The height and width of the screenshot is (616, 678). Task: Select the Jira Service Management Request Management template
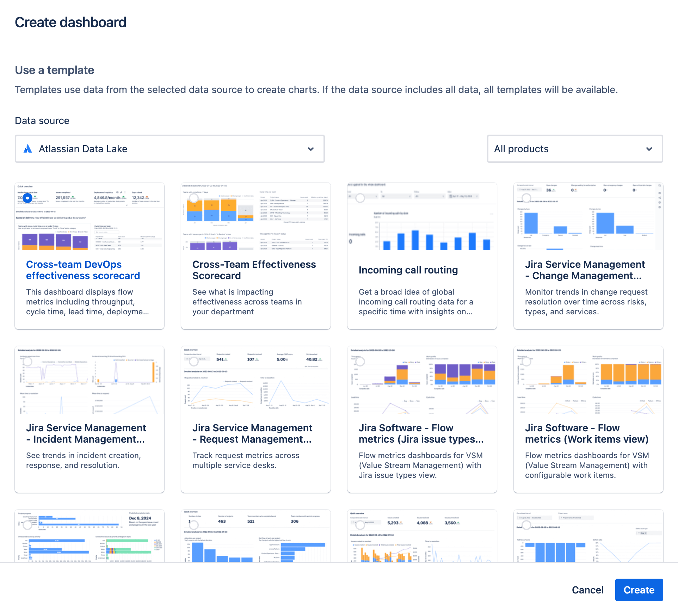pyautogui.click(x=252, y=433)
